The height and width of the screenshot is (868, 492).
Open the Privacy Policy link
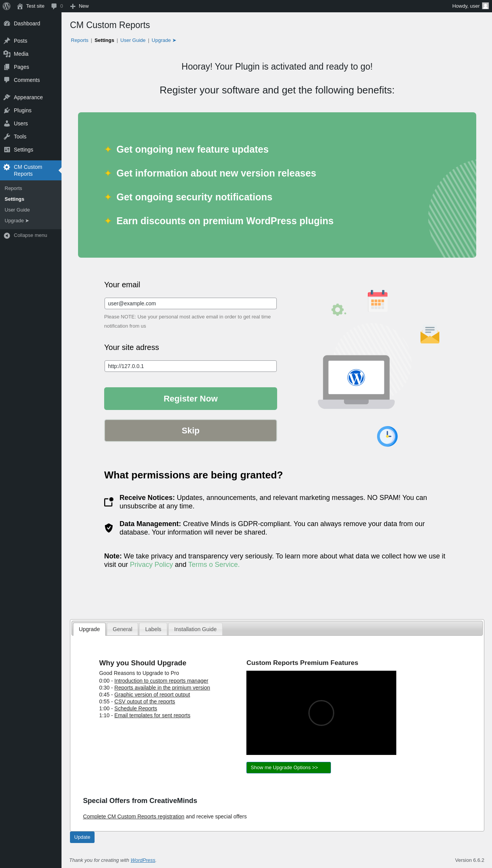151,565
